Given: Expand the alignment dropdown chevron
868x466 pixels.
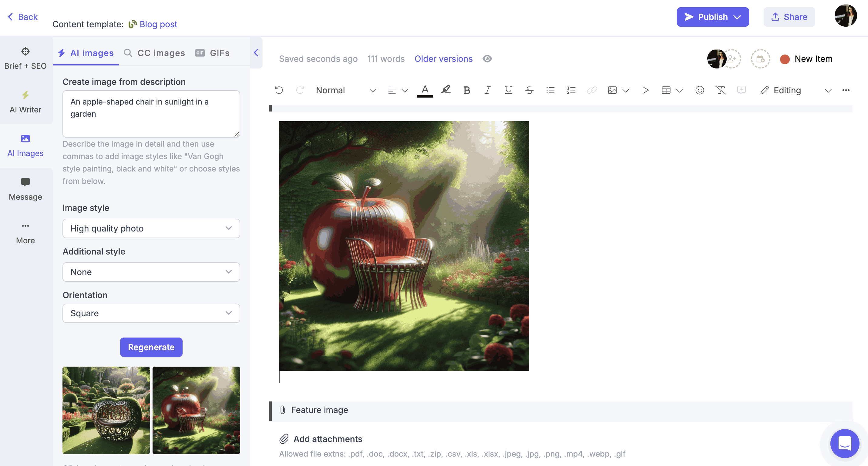Looking at the screenshot, I should 405,91.
